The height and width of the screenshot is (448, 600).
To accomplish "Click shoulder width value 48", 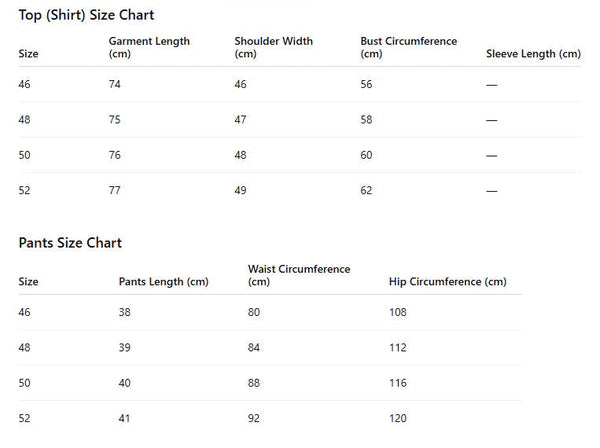I will [x=240, y=155].
